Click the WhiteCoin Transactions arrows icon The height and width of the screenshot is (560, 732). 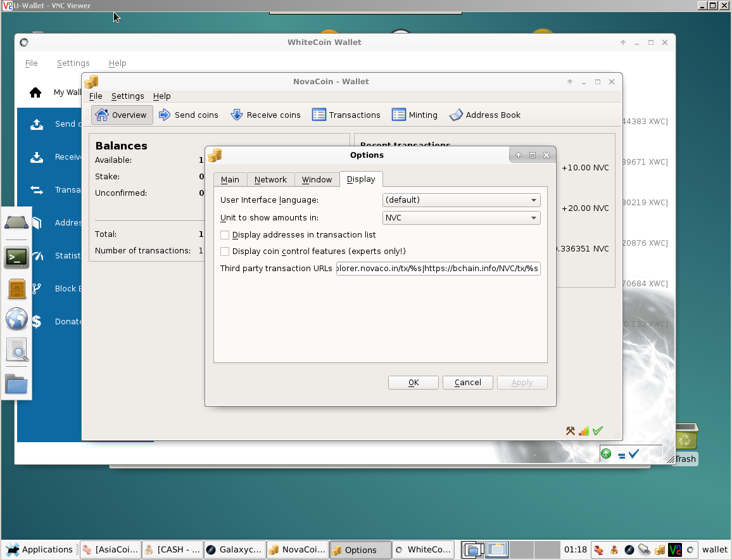tap(37, 189)
